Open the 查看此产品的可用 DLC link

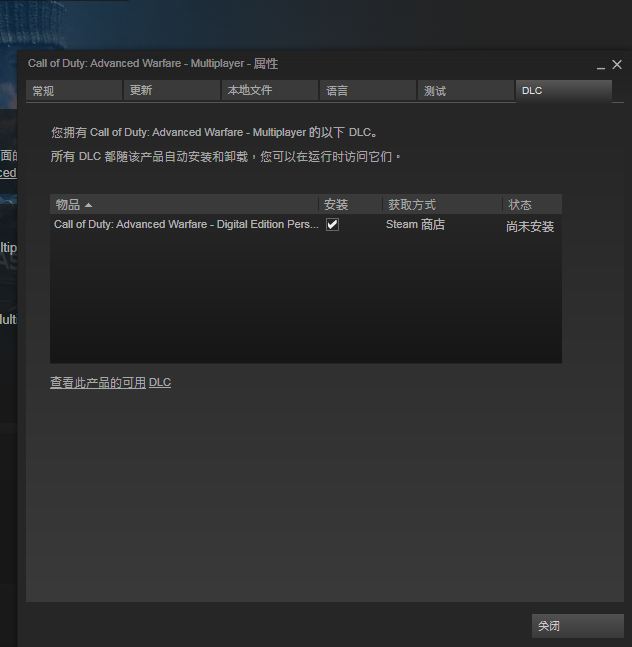[110, 383]
